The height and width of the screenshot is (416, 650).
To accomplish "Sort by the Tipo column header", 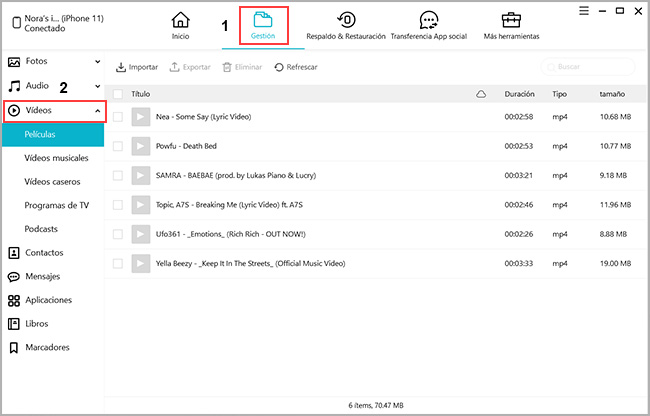I will point(559,94).
